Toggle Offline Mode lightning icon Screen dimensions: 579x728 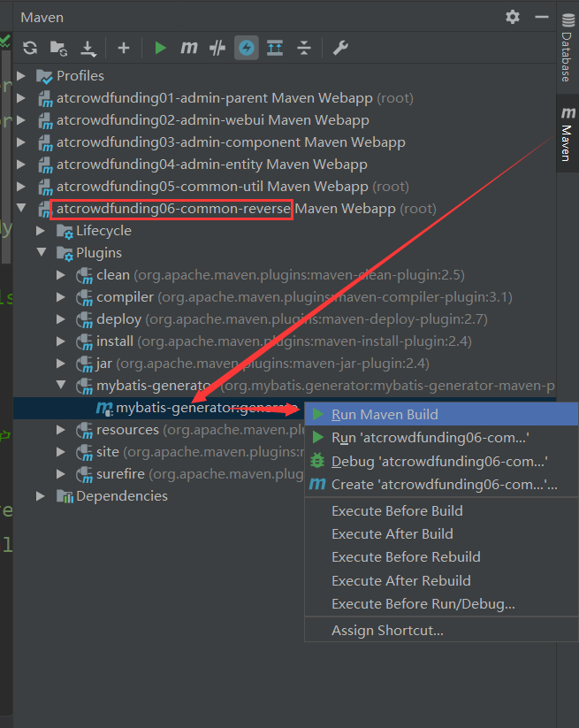247,48
